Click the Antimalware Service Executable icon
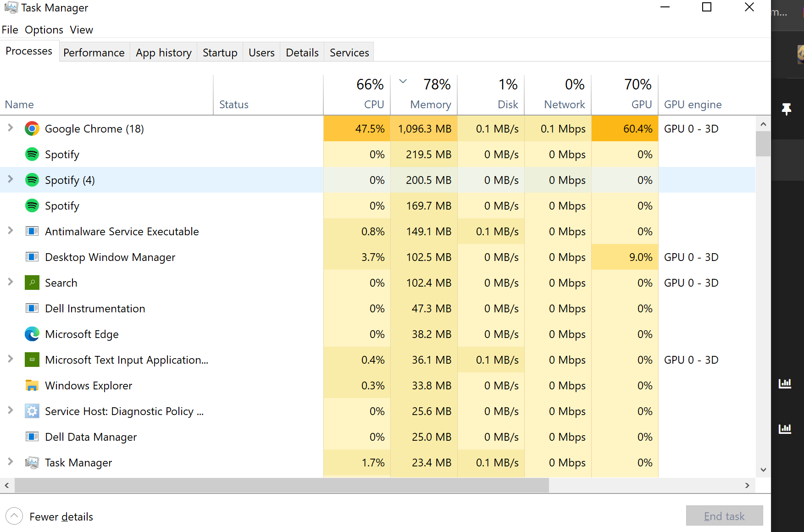Viewport: 804px width, 532px height. point(32,231)
